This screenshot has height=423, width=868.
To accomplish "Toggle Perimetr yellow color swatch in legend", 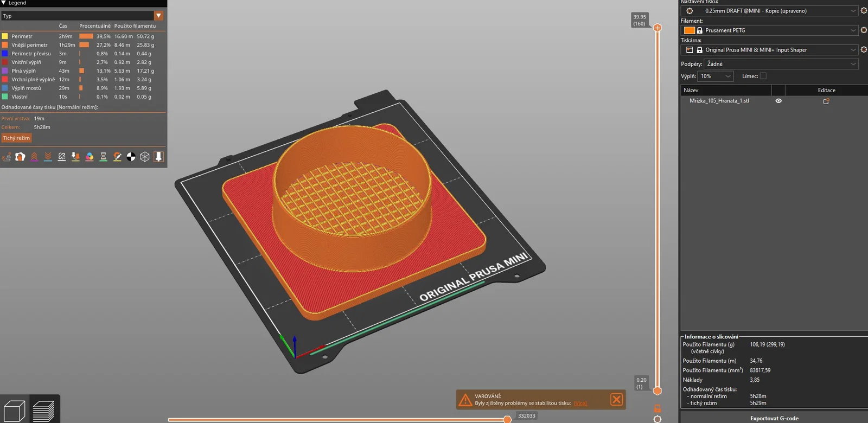I will [5, 36].
